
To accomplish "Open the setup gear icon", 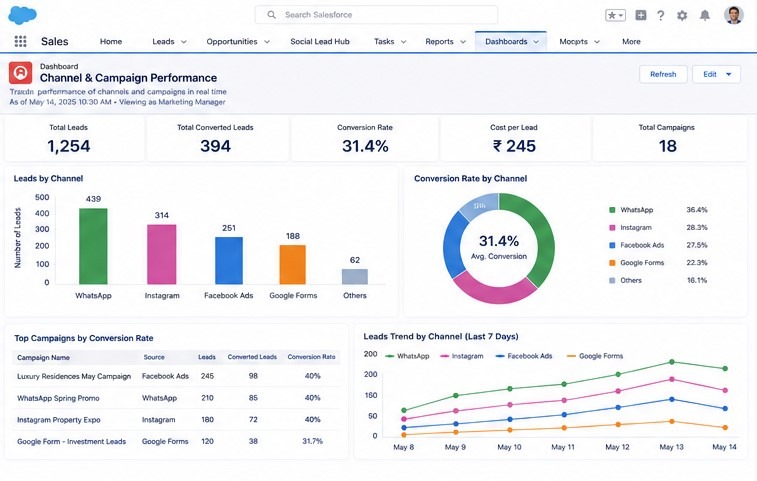I will coord(682,15).
